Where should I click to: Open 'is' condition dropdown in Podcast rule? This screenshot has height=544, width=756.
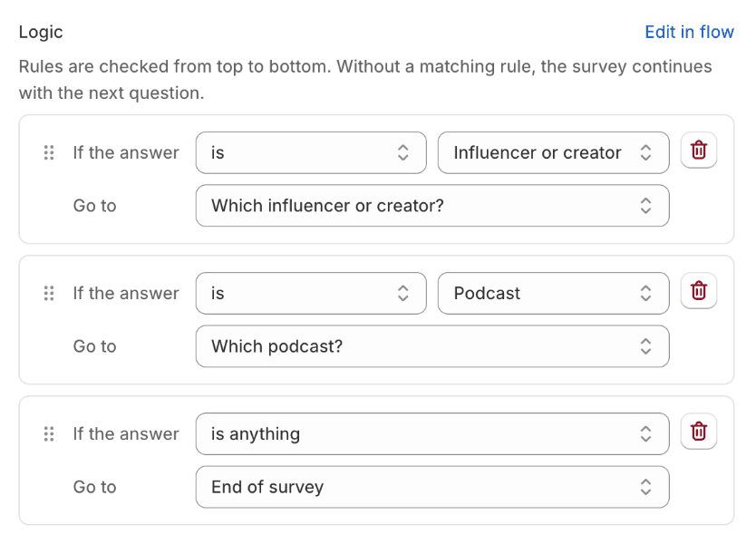311,293
